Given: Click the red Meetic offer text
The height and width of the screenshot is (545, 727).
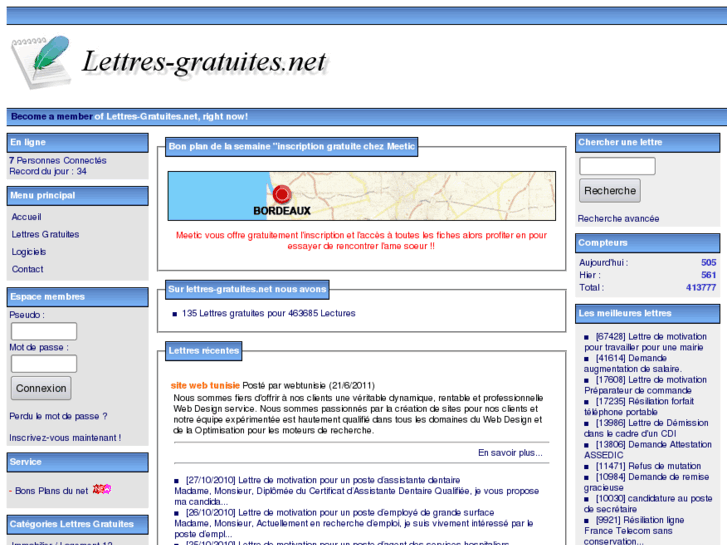Looking at the screenshot, I should [x=361, y=241].
